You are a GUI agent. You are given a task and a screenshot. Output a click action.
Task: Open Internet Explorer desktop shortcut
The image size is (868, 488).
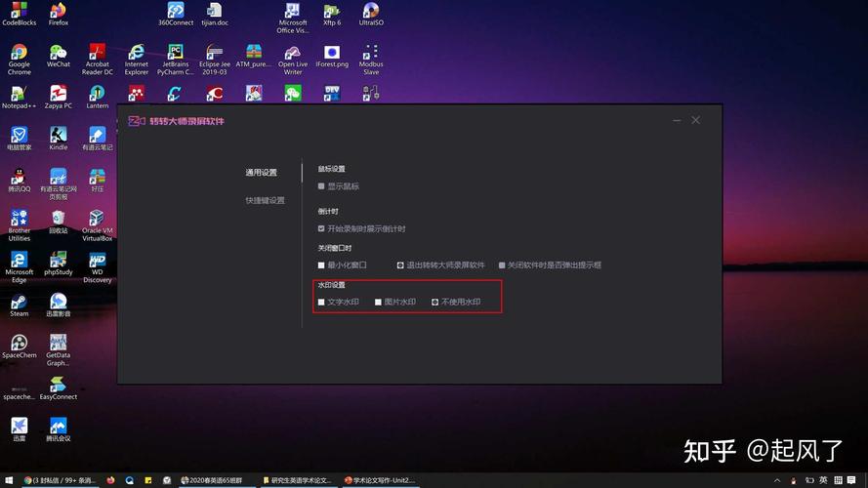(136, 60)
